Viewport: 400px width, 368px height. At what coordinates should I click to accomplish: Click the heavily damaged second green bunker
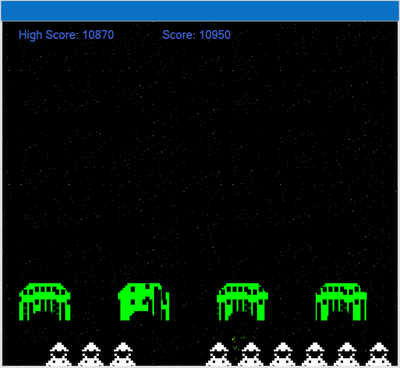144,302
